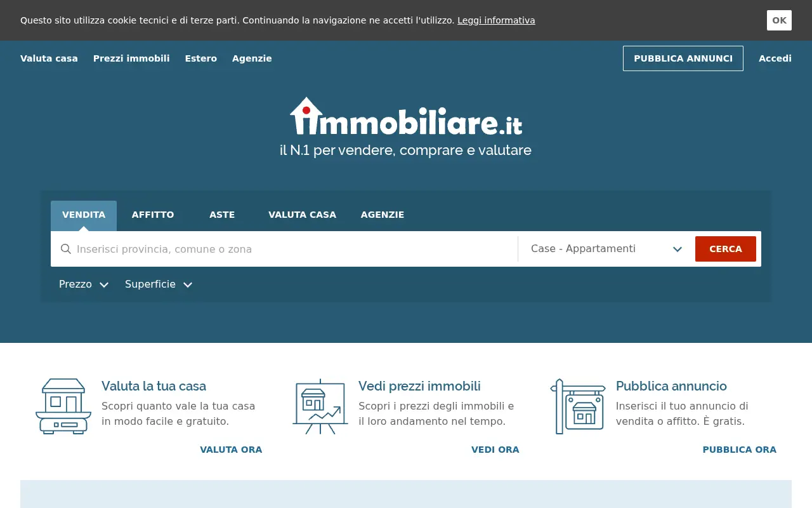Open the Accedi login link

(775, 58)
